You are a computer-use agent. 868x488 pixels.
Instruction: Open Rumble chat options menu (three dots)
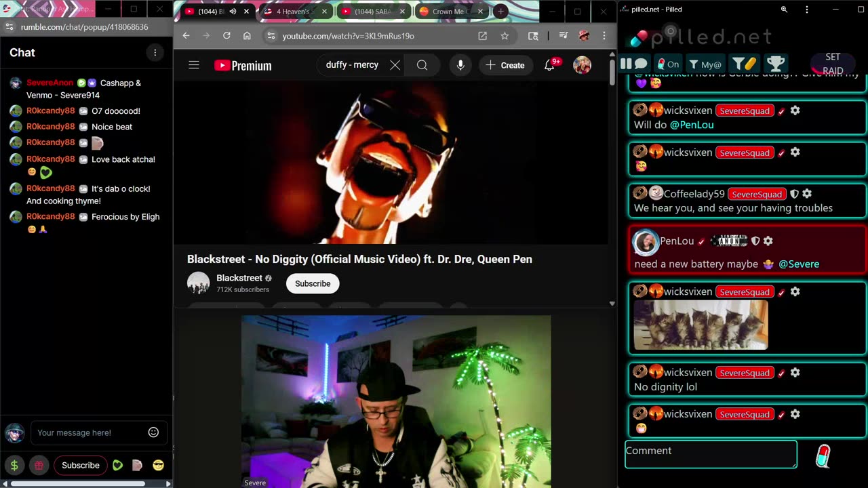[x=155, y=53]
